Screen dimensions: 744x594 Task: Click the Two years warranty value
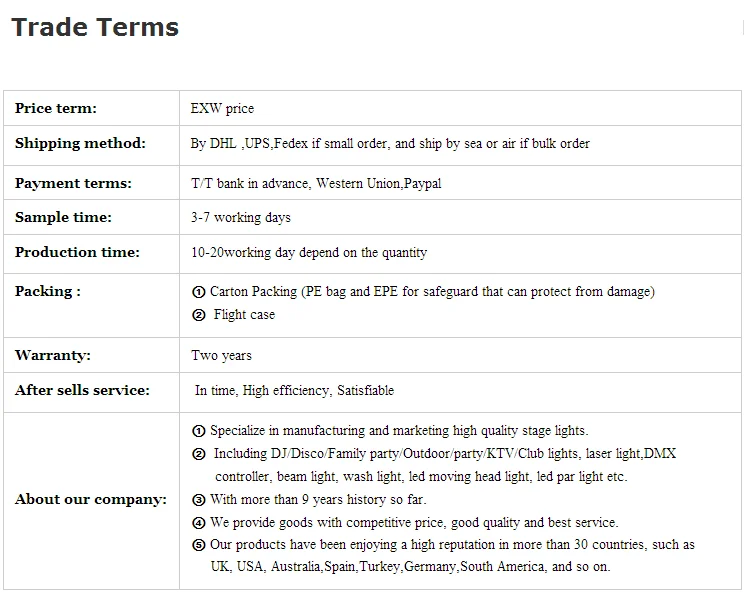coord(221,355)
